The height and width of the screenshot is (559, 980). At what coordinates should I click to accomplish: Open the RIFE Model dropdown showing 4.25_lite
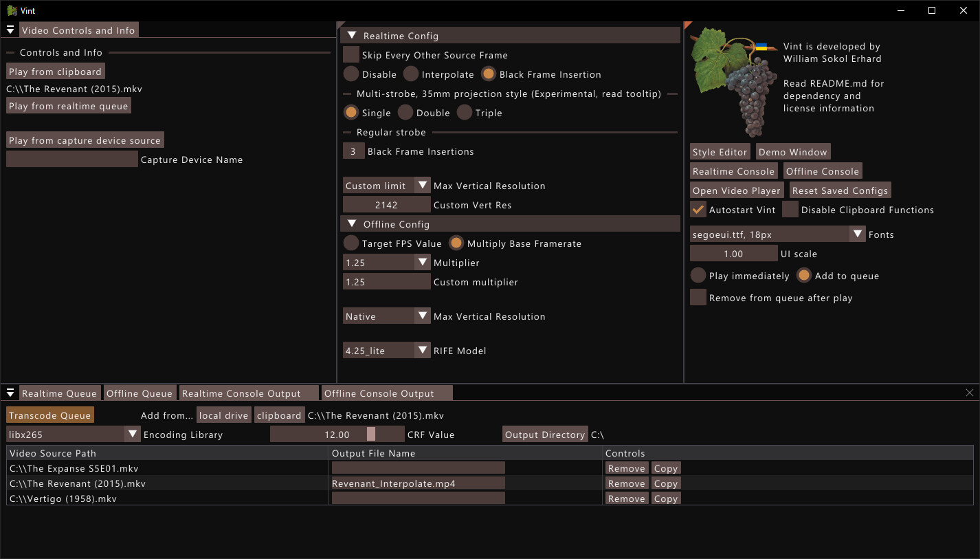coord(386,350)
